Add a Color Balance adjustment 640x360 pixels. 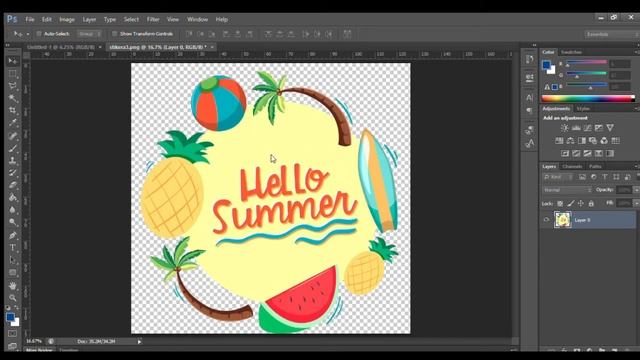click(570, 141)
